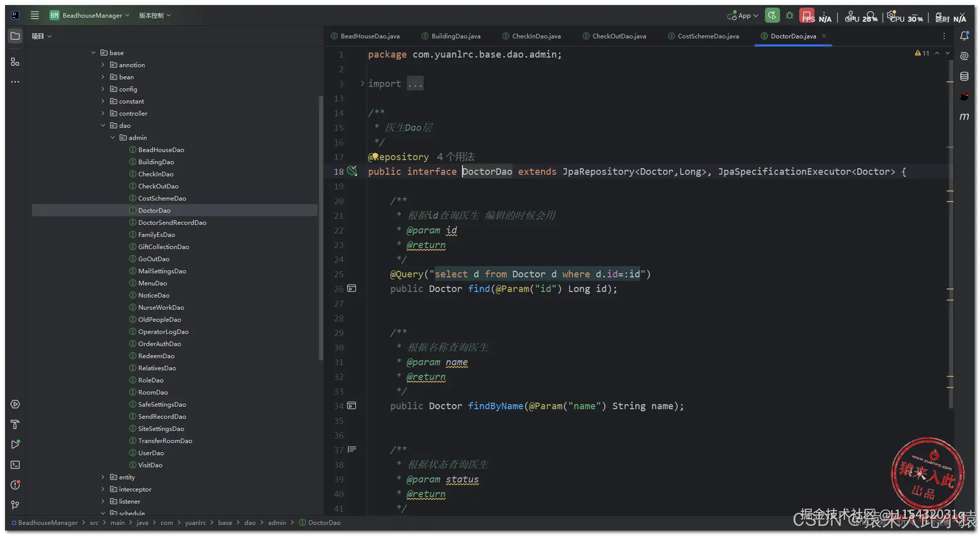Click the project tree vertical scrollbar
Screen dimensions: 980x536
tap(321, 227)
